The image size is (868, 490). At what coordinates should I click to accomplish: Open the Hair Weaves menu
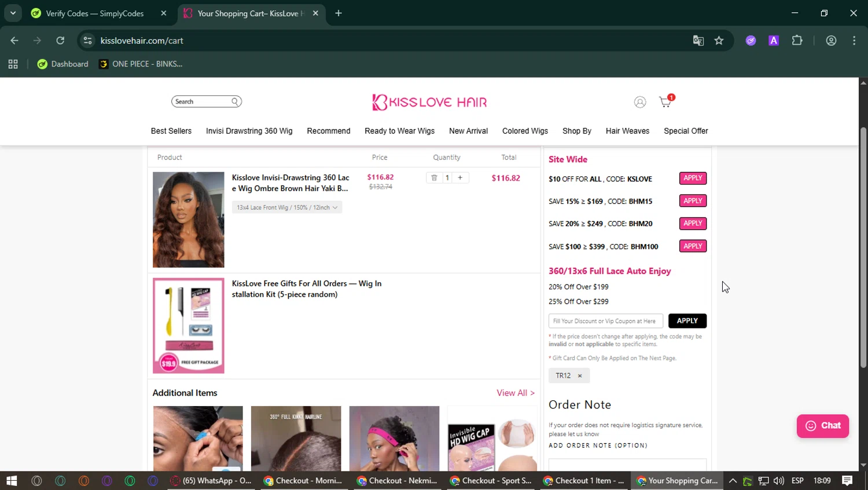click(628, 131)
